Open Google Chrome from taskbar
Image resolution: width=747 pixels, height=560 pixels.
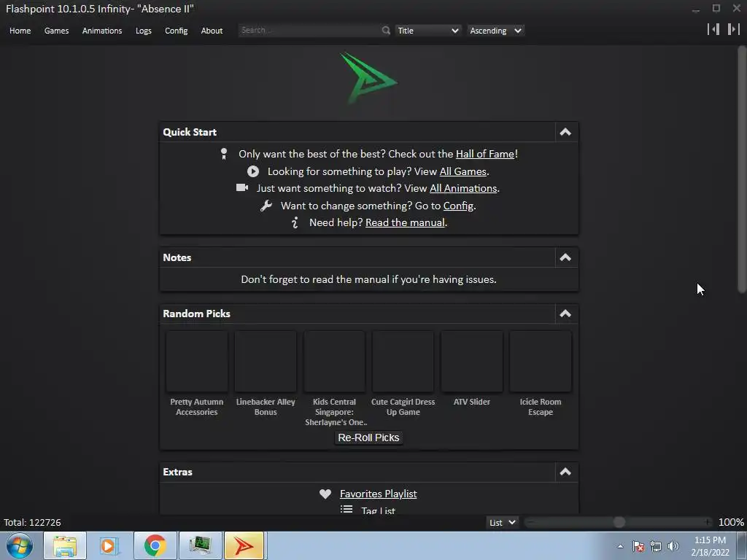(x=155, y=545)
